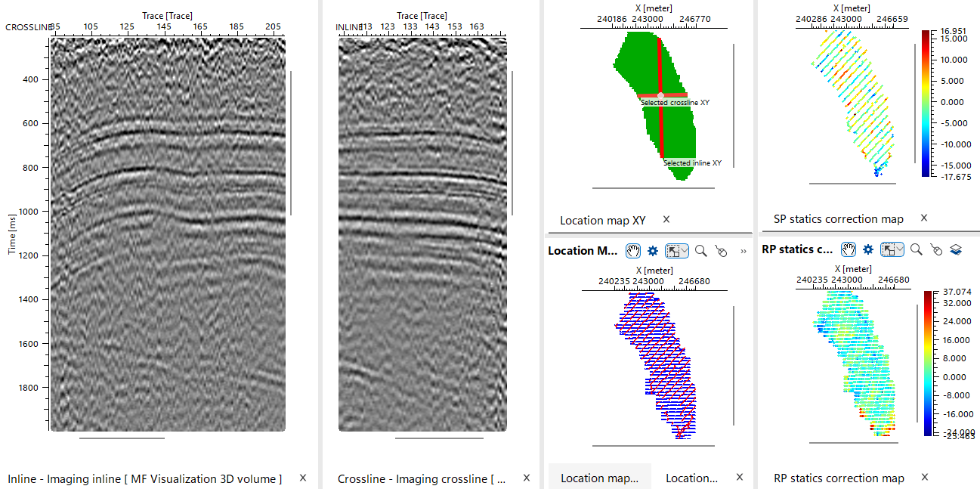Activate the zoom magnifier in Location Map toolbar

coord(701,249)
